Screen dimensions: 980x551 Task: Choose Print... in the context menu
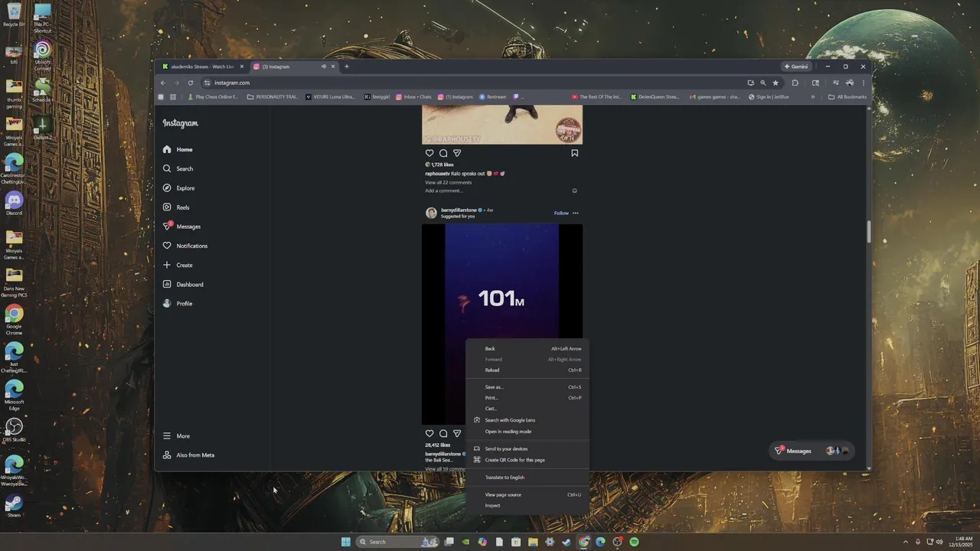click(528, 397)
